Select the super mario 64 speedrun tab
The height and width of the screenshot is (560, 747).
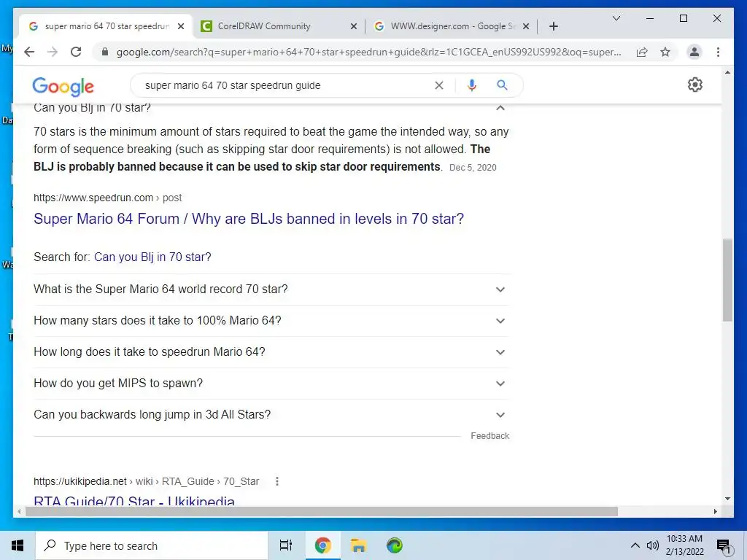point(106,26)
